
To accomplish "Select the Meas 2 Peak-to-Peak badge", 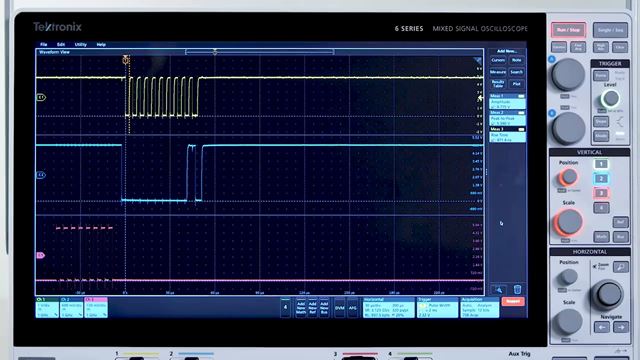I will [507, 118].
